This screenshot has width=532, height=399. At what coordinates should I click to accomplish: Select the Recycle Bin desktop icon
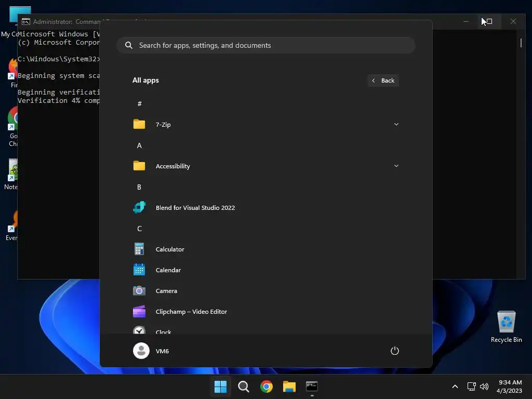click(506, 326)
